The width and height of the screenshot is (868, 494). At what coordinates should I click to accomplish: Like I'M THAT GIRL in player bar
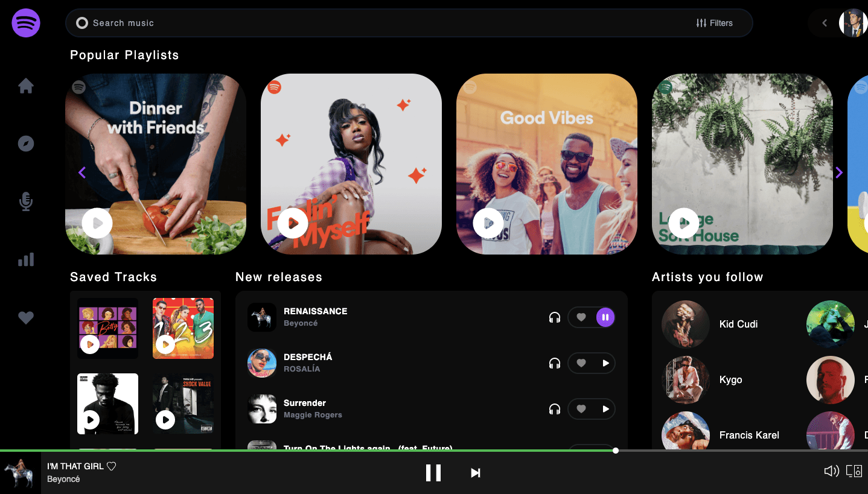coord(111,466)
